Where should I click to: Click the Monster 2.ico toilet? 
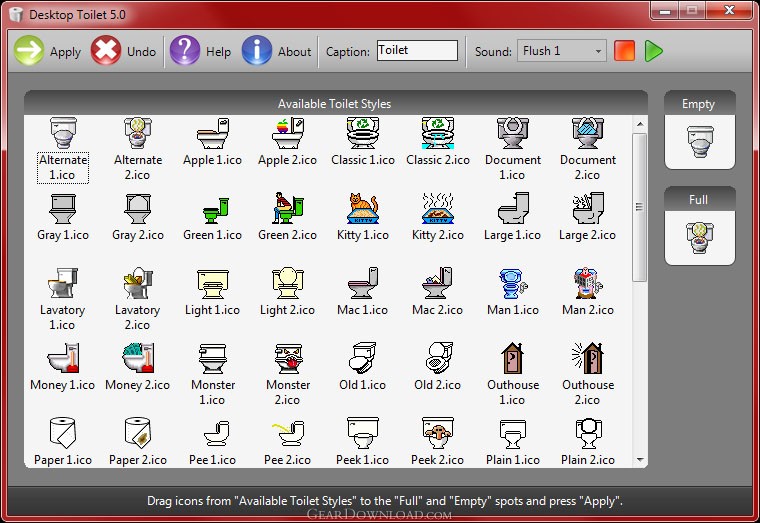pos(287,359)
